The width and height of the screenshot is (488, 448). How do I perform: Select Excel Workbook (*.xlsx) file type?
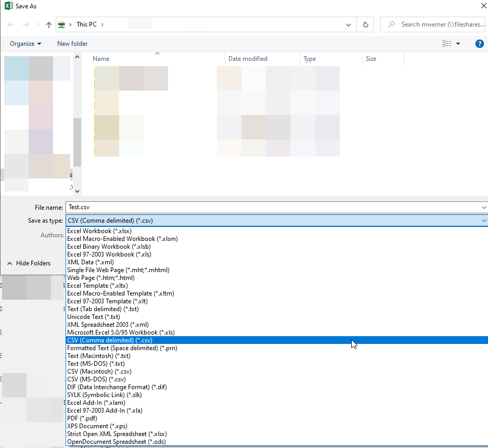(99, 231)
